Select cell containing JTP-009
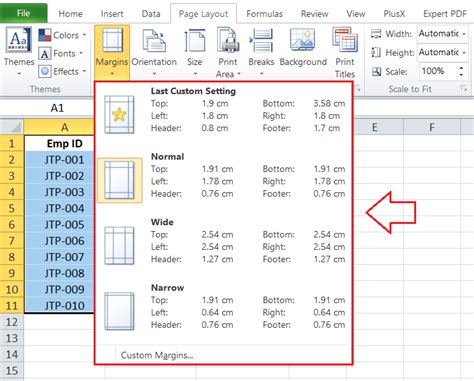Viewport: 474px width, 381px height. 59,289
